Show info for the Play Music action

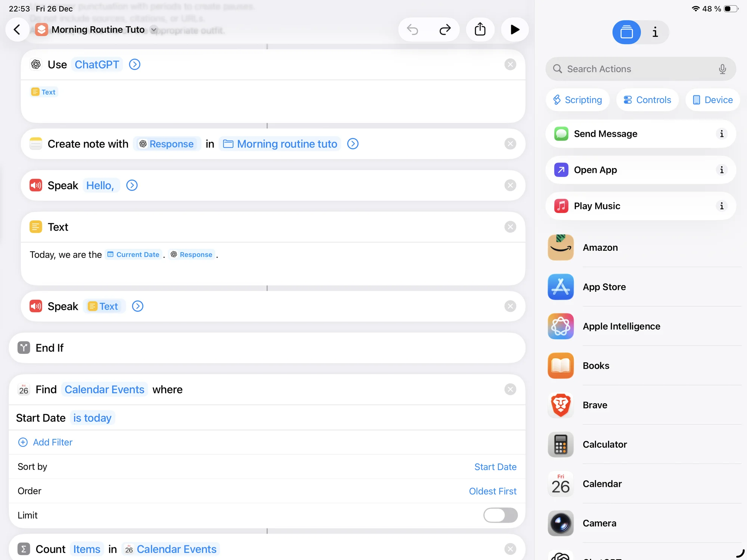click(721, 206)
